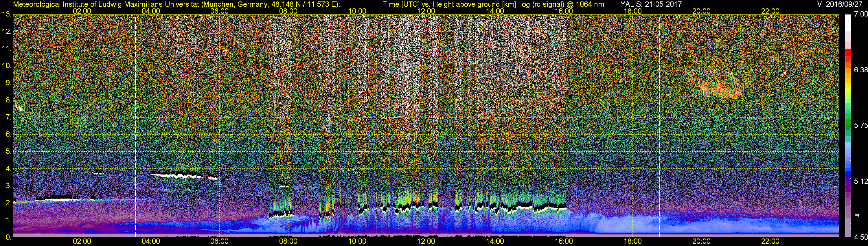Viewport: 868px width, 246px height.
Task: Click 12:00 on the bottom time axis
Action: click(x=426, y=242)
